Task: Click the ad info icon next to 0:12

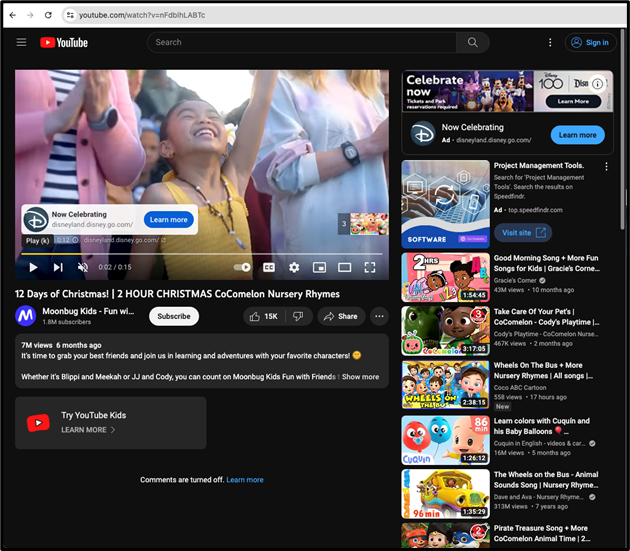Action: pos(75,240)
